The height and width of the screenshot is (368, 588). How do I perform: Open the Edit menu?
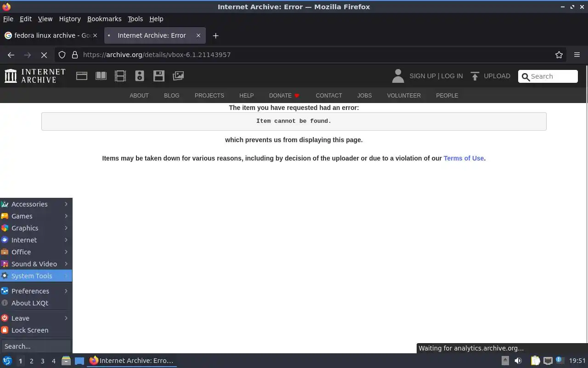pyautogui.click(x=26, y=19)
